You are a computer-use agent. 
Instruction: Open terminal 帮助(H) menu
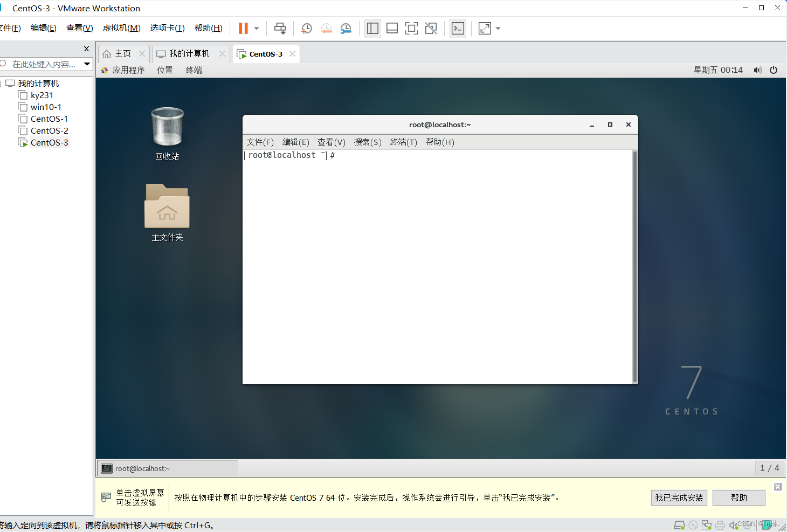(440, 142)
